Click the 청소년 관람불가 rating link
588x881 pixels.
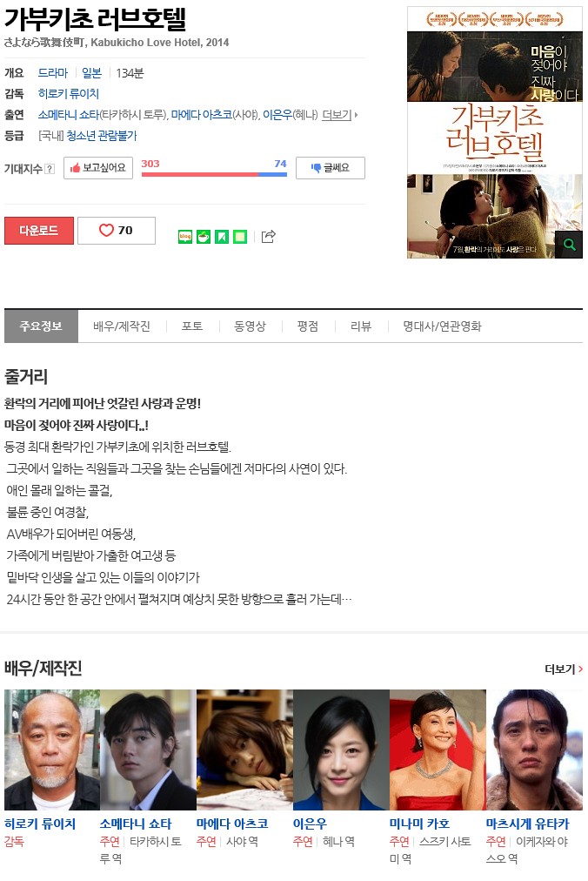102,136
